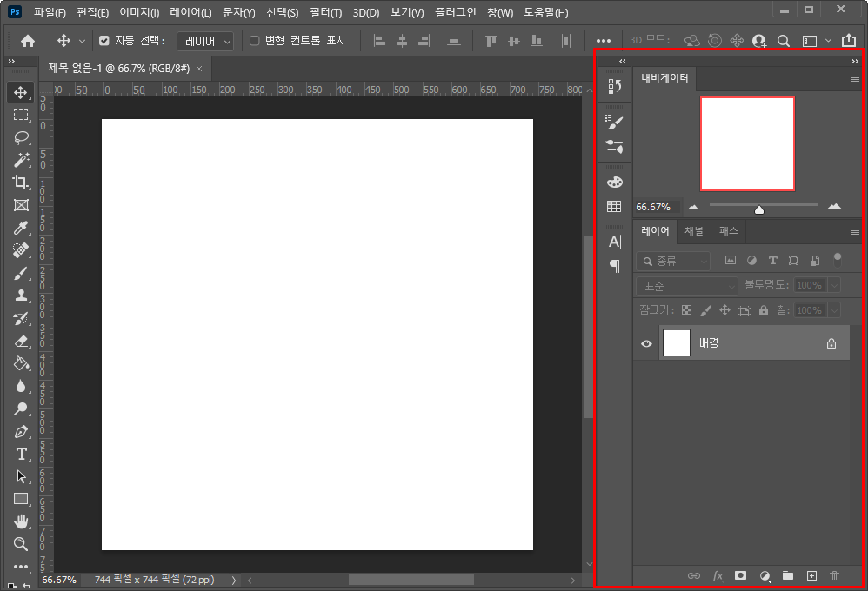Create a new layer with plus icon
The width and height of the screenshot is (868, 591).
click(811, 576)
